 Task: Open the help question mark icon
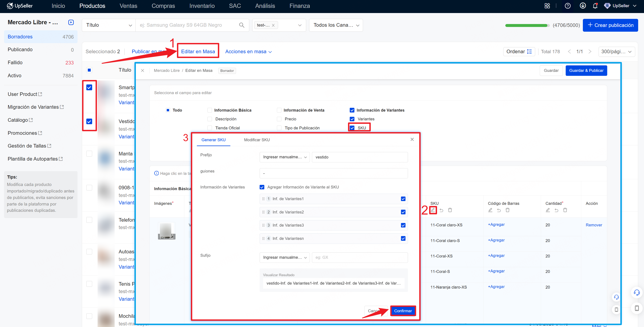click(568, 6)
